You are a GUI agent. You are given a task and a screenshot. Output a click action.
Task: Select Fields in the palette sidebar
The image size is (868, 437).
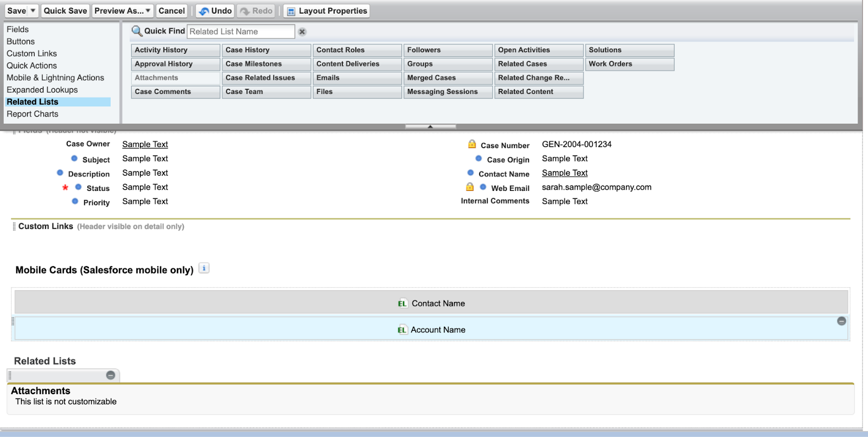pyautogui.click(x=18, y=29)
